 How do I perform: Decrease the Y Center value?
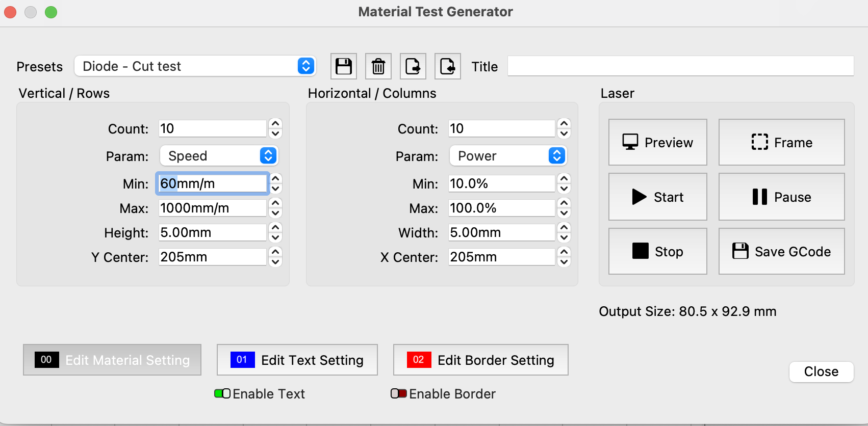(275, 262)
